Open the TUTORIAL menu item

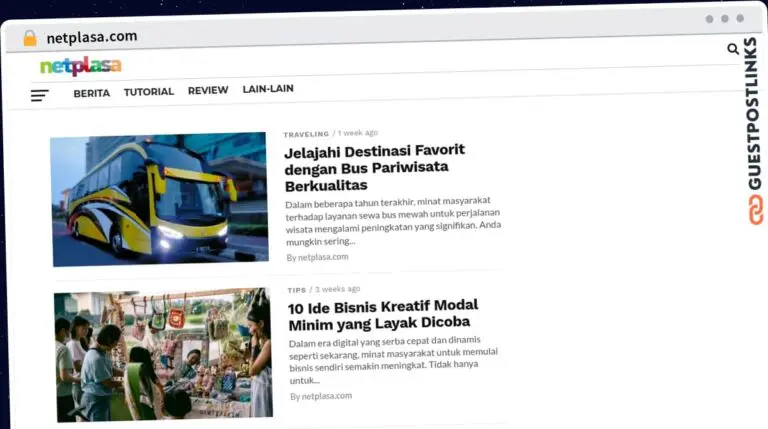(x=148, y=92)
